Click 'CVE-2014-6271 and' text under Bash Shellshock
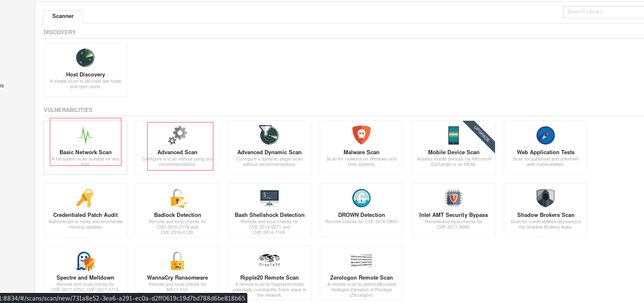Screen dimensions: 644x303 [269, 227]
